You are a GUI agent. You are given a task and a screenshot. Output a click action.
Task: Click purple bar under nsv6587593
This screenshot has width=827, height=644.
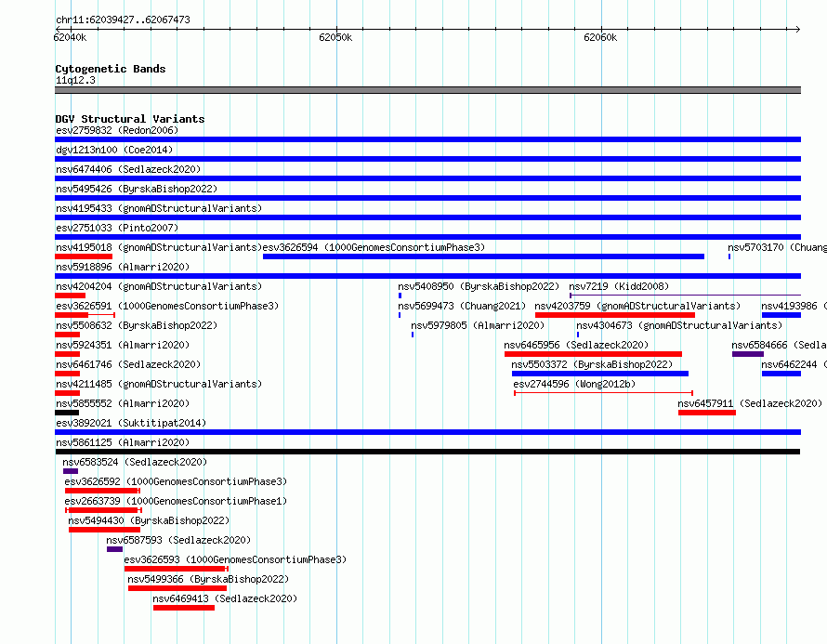coord(114,549)
